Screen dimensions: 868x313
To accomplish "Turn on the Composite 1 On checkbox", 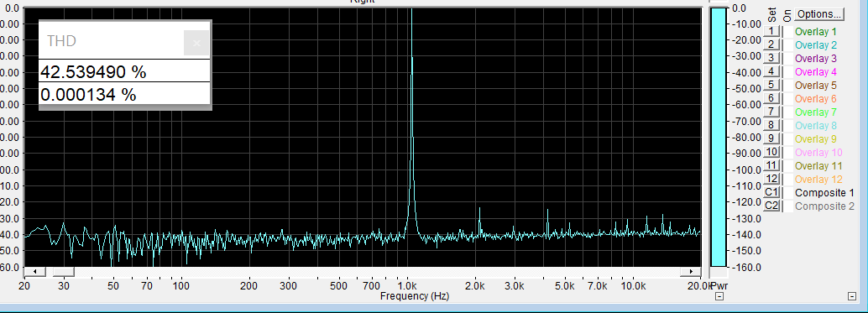I will click(787, 192).
